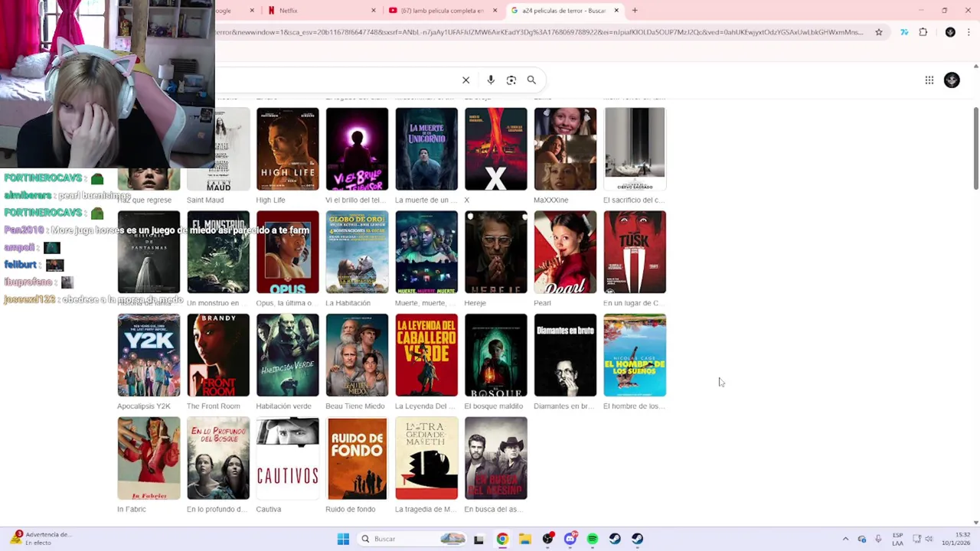The width and height of the screenshot is (980, 551).
Task: Open the Opus movie poster
Action: pos(287,252)
